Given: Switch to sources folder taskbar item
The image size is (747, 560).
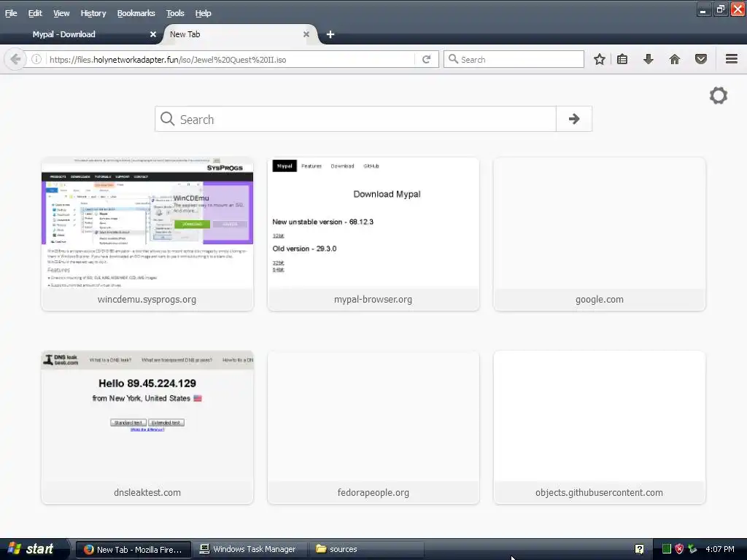Looking at the screenshot, I should [367, 549].
